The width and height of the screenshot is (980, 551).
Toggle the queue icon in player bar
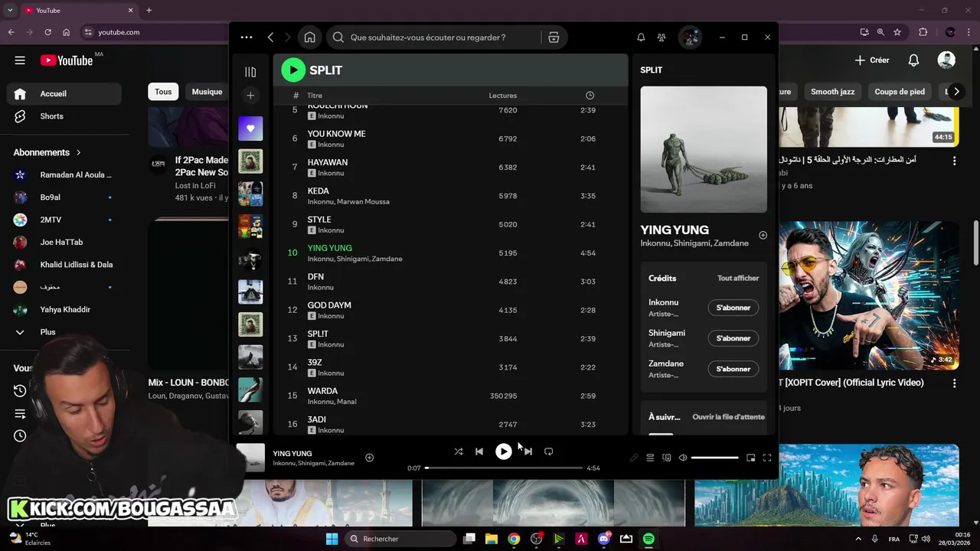(650, 458)
